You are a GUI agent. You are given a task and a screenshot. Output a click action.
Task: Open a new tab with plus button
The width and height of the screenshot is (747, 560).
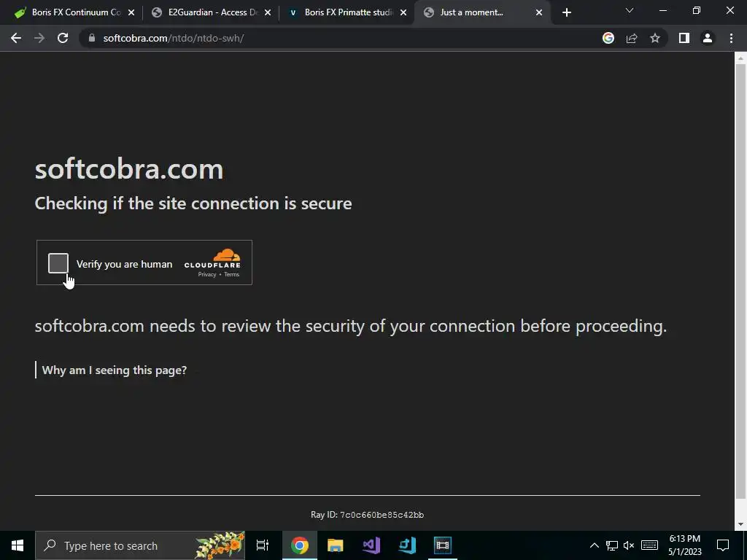(566, 13)
